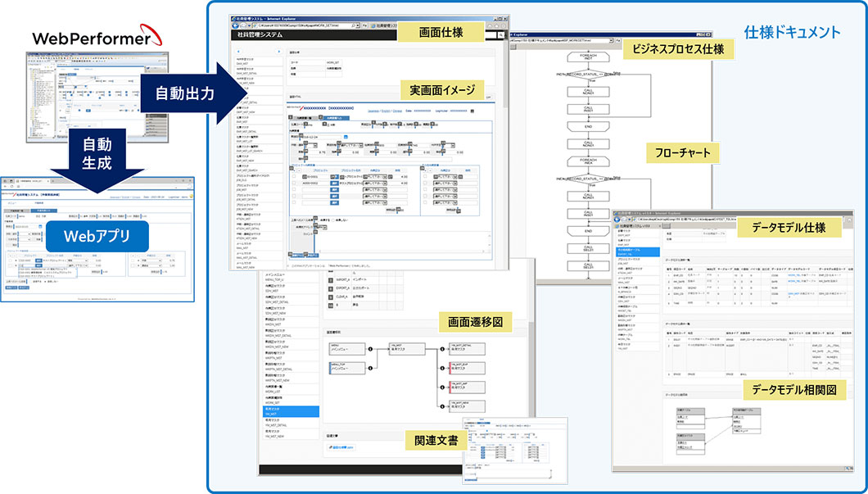Click the WebPerformer logo
Image resolution: width=868 pixels, height=494 pixels.
(90, 38)
